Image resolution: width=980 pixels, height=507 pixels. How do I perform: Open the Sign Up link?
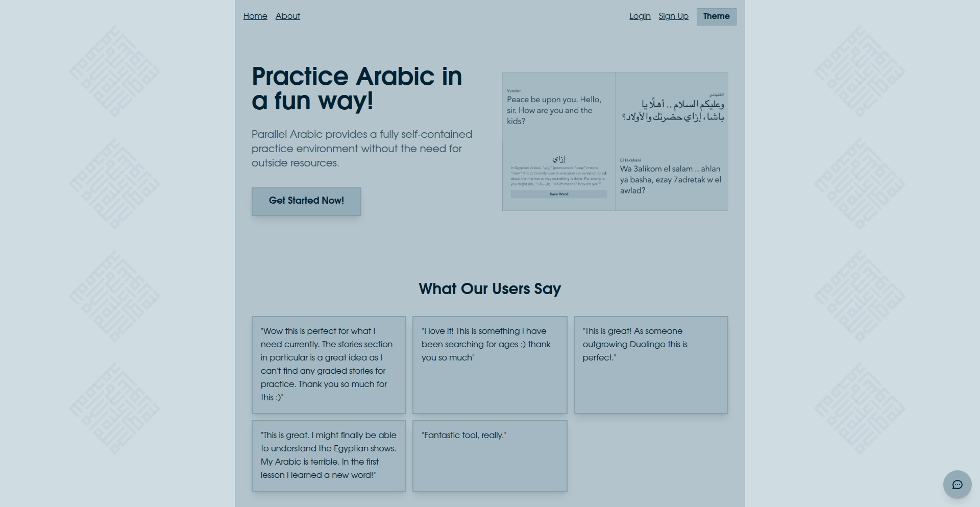[673, 16]
